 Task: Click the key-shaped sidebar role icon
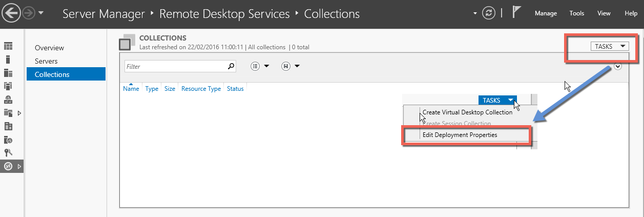pyautogui.click(x=8, y=153)
